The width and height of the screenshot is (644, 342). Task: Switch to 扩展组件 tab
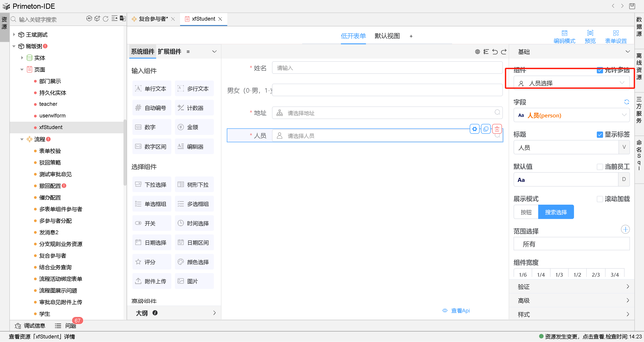tap(169, 51)
